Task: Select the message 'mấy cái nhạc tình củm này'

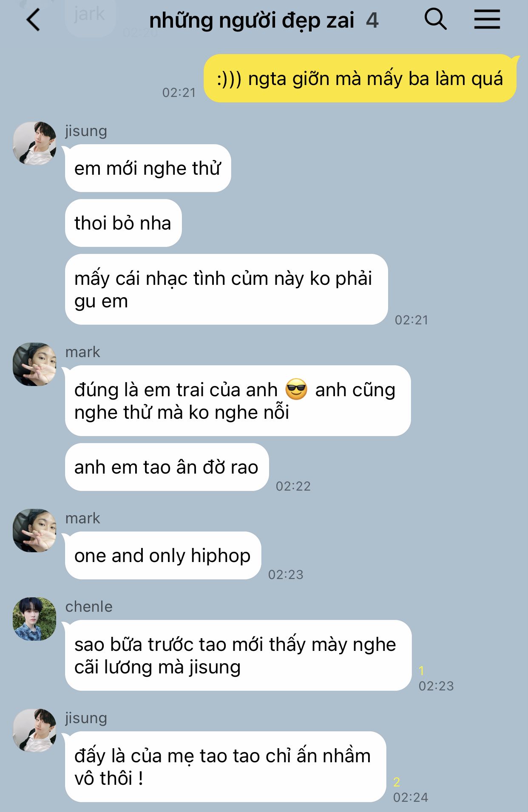Action: tap(226, 289)
